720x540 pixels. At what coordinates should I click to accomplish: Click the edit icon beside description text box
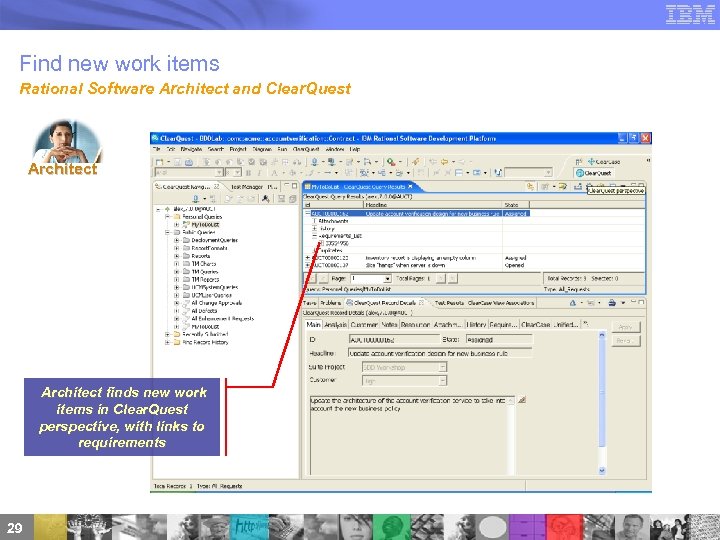(521, 400)
